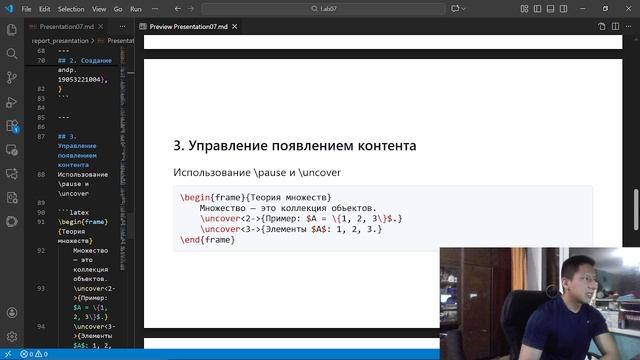Open the Run menu
This screenshot has height=360, width=640.
click(x=136, y=9)
